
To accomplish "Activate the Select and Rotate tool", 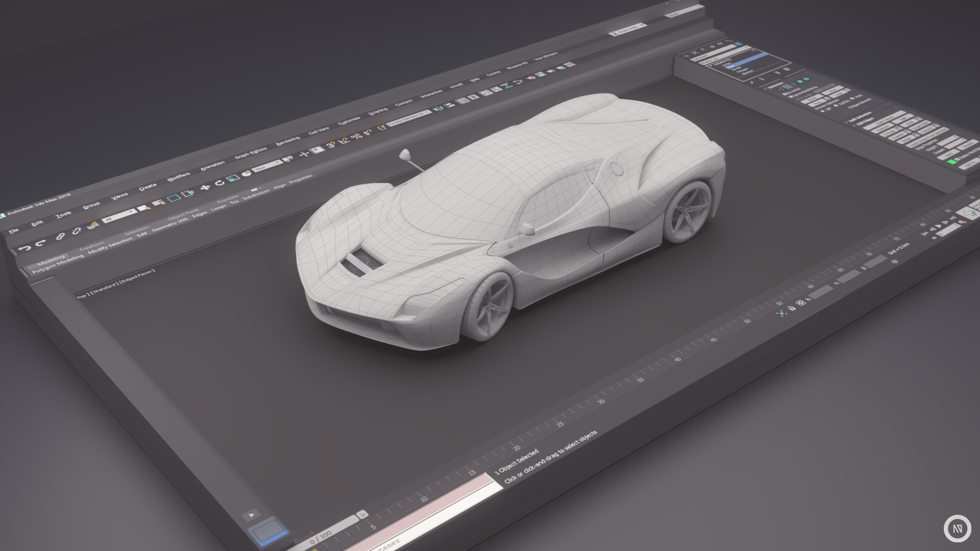I will tap(219, 183).
